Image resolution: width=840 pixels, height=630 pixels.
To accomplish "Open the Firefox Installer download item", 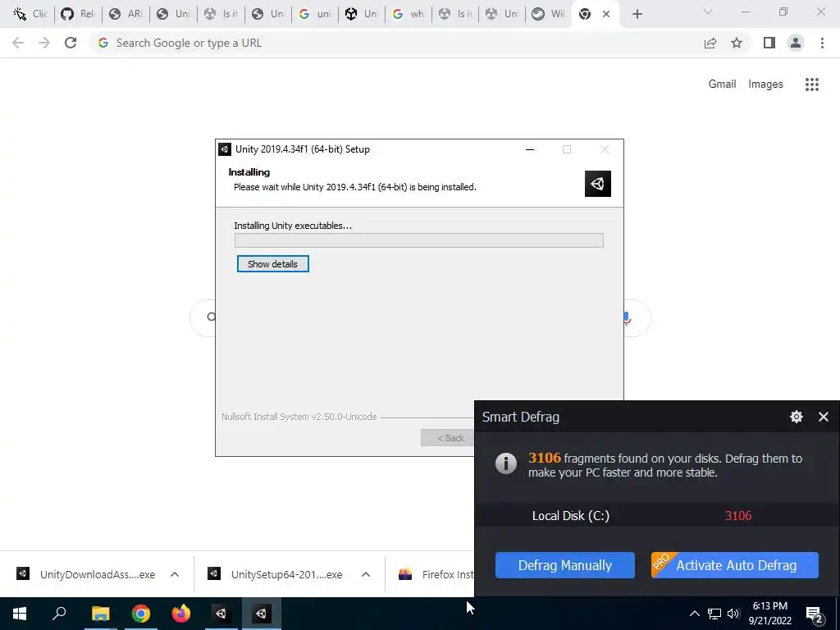I will tap(435, 574).
